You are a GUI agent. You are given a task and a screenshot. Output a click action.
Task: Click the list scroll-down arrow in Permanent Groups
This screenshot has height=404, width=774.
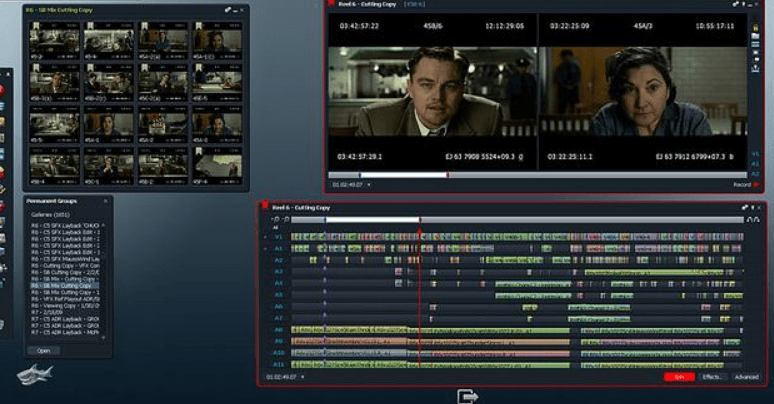pos(104,338)
